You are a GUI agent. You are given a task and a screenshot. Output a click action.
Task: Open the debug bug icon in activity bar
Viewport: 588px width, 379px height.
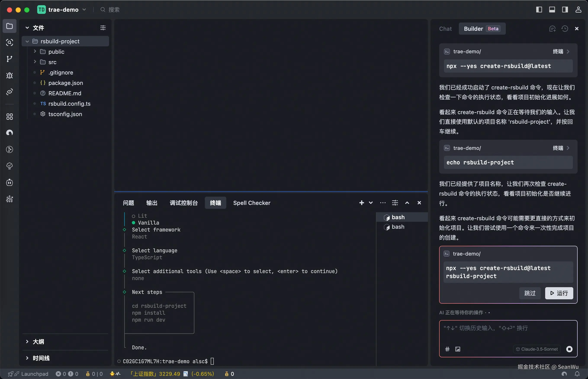[x=9, y=75]
